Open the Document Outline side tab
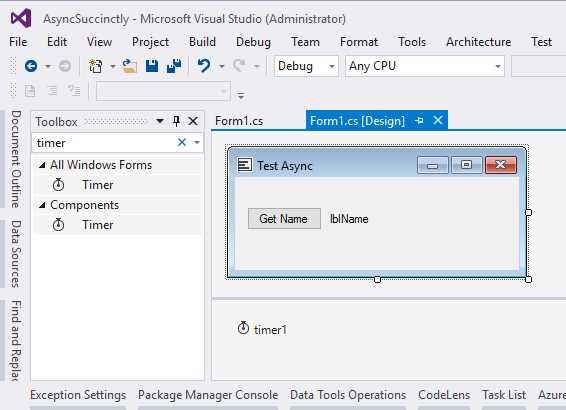This screenshot has width=566, height=410. tap(16, 159)
